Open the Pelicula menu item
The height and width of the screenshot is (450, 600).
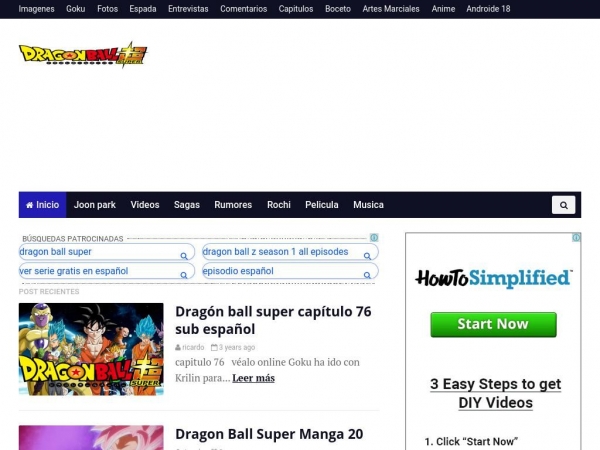click(x=321, y=205)
